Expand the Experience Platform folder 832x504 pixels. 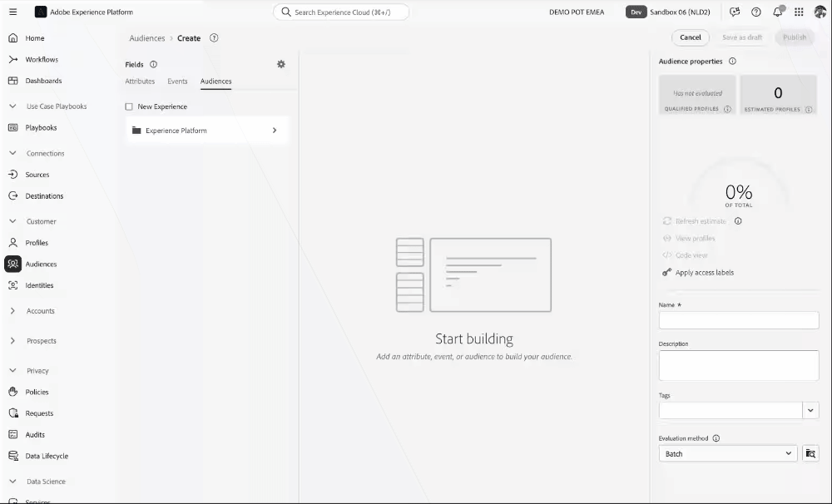pos(207,131)
